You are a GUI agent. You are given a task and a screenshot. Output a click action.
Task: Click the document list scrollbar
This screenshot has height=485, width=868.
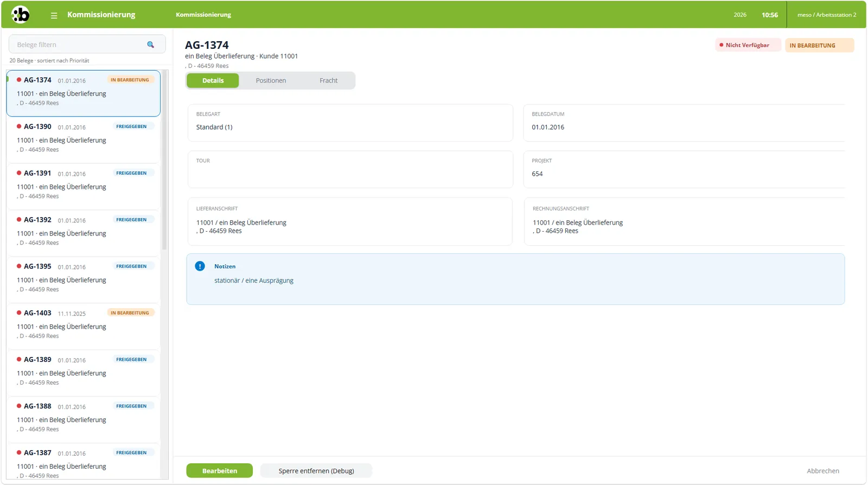[x=164, y=160]
